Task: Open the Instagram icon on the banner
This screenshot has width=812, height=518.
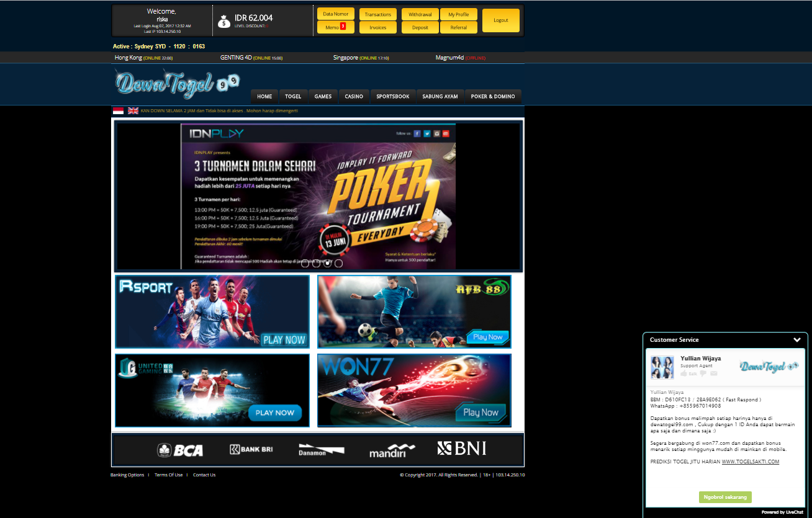Action: click(x=436, y=134)
